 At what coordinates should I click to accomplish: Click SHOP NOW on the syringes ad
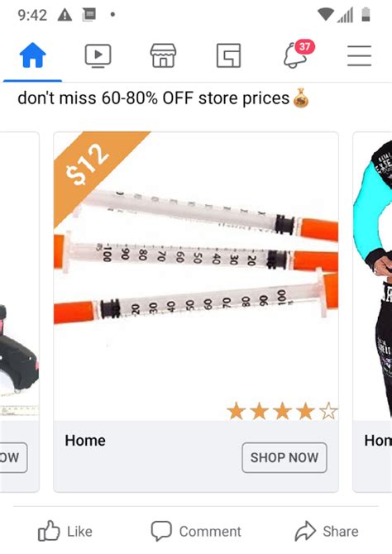click(284, 457)
